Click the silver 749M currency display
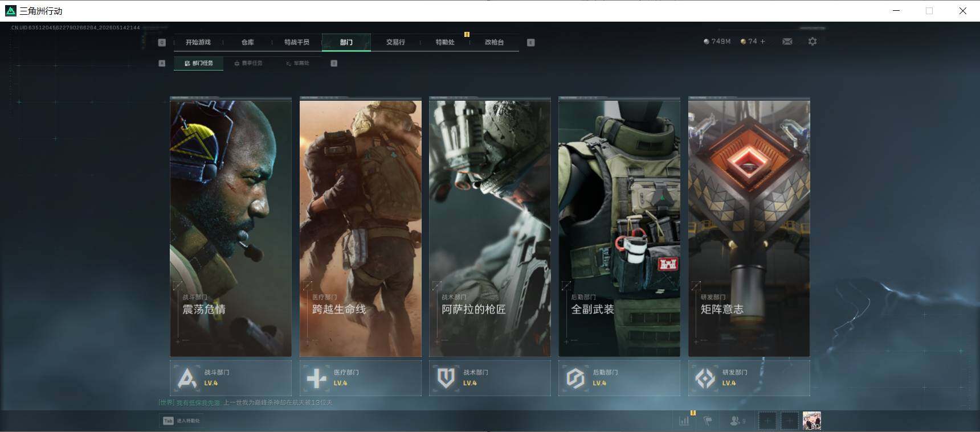The height and width of the screenshot is (432, 980). click(717, 42)
